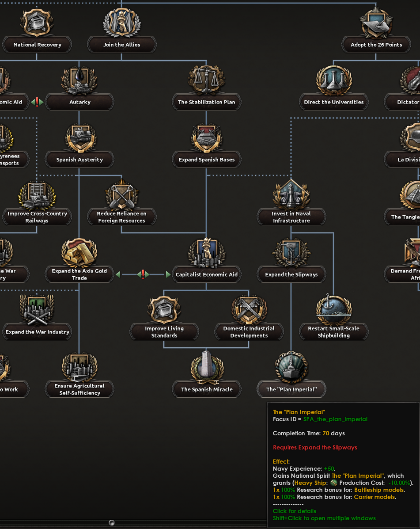Select The Spanish Miracle skyscraper icon
This screenshot has width=420, height=529.
click(207, 367)
